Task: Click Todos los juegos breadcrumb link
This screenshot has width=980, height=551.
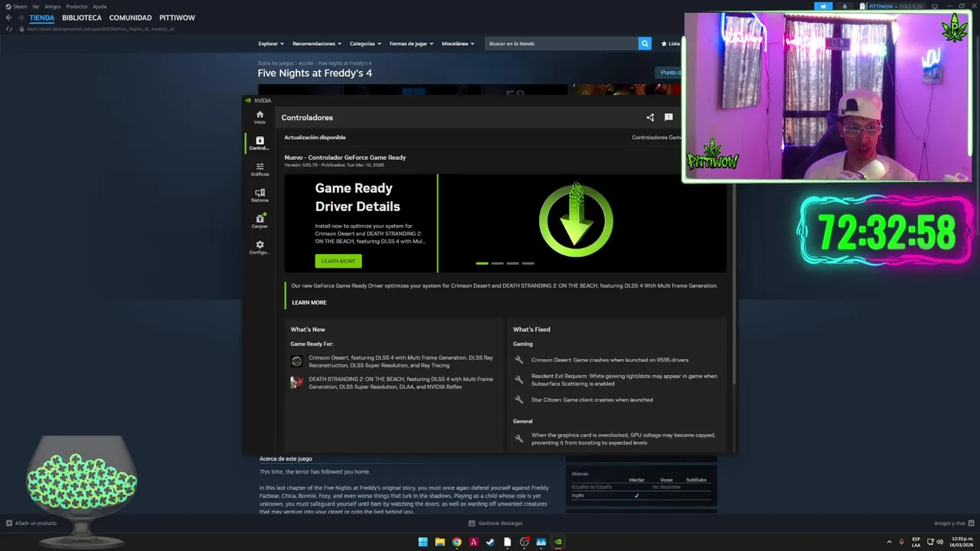Action: coord(276,63)
